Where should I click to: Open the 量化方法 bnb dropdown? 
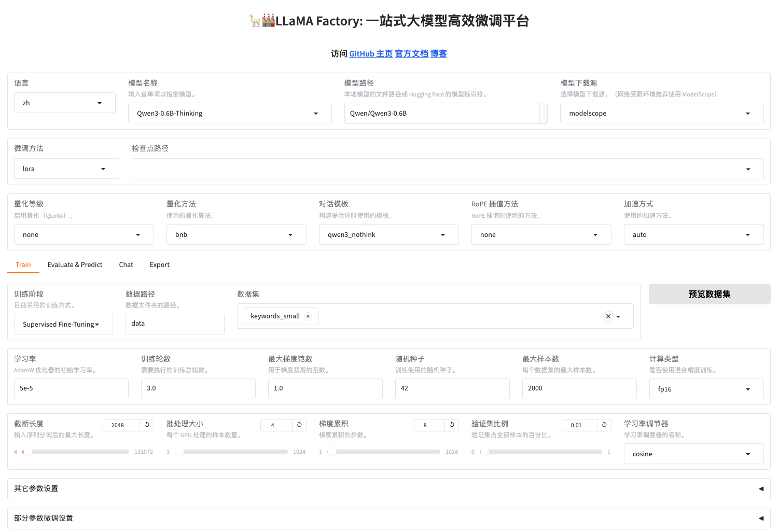click(237, 234)
